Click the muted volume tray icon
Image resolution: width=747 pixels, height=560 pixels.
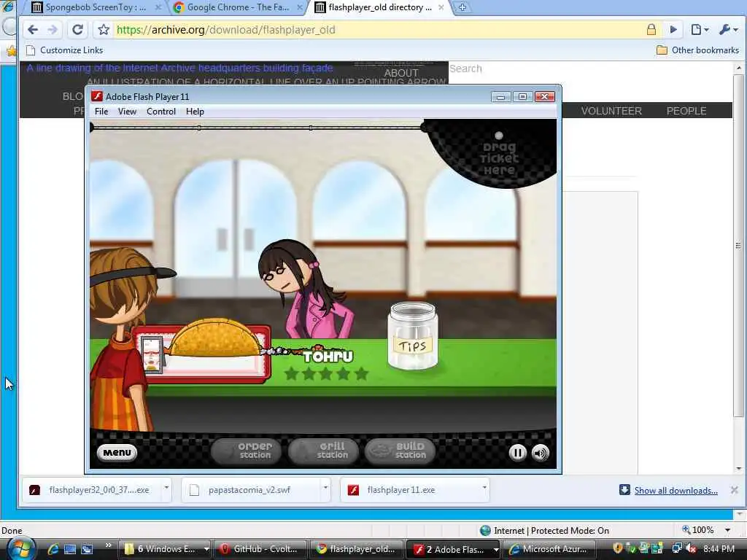[691, 549]
